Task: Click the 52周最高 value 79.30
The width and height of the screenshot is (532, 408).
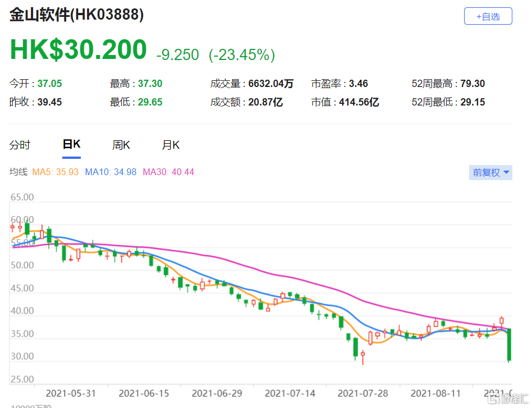Action: (x=473, y=84)
